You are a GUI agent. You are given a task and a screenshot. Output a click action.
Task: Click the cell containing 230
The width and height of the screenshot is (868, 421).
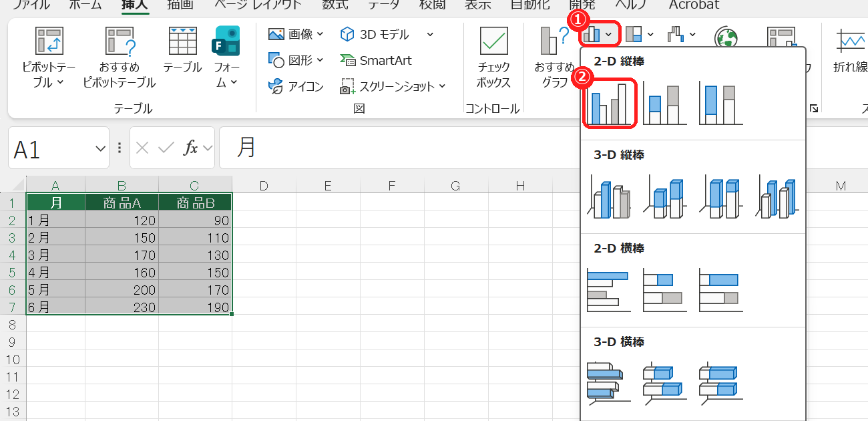(x=122, y=307)
